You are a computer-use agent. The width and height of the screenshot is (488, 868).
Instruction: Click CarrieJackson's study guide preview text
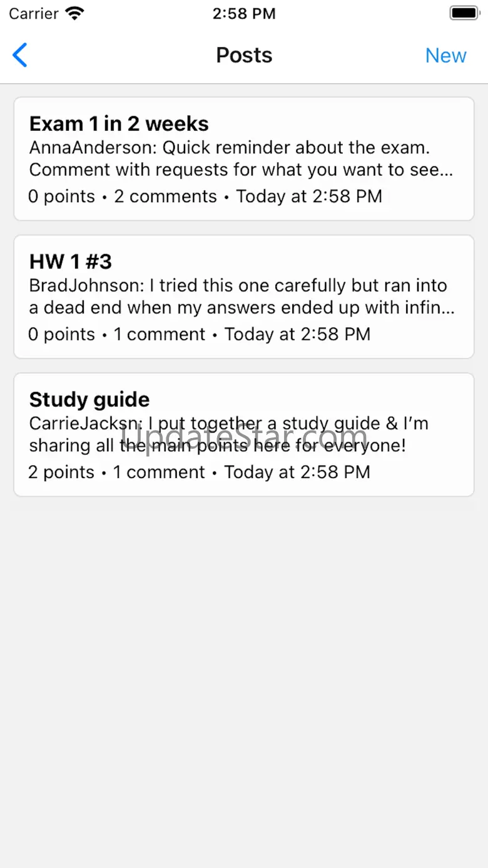coord(228,434)
